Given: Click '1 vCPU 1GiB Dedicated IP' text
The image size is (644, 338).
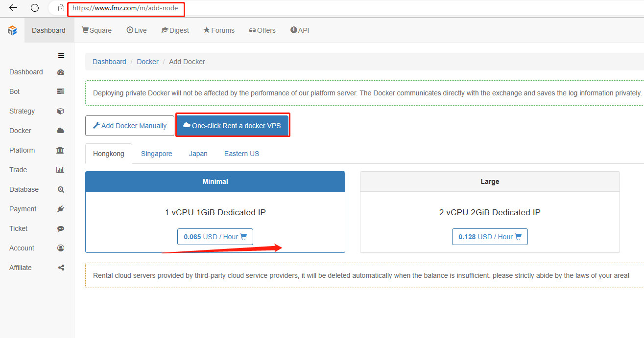Looking at the screenshot, I should 215,212.
